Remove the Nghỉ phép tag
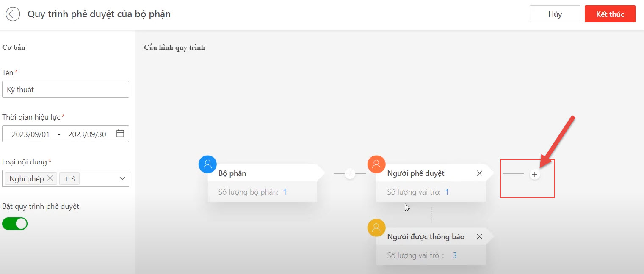 (x=50, y=178)
